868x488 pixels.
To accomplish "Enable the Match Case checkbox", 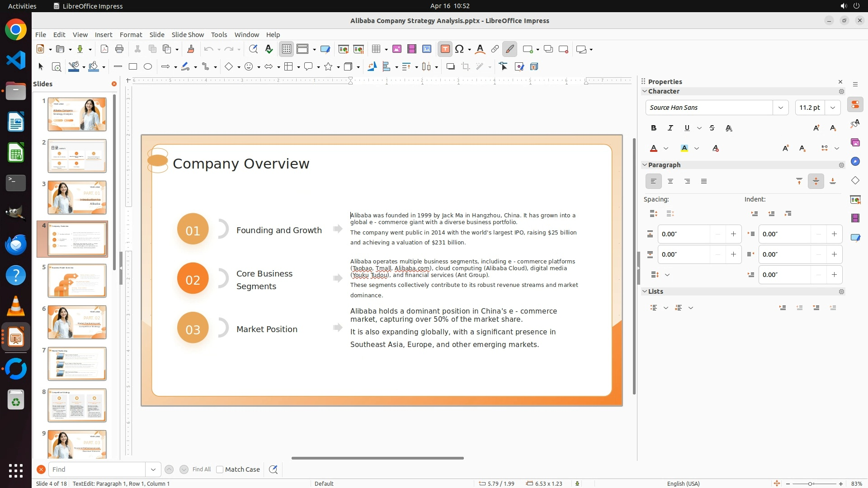I will point(220,469).
